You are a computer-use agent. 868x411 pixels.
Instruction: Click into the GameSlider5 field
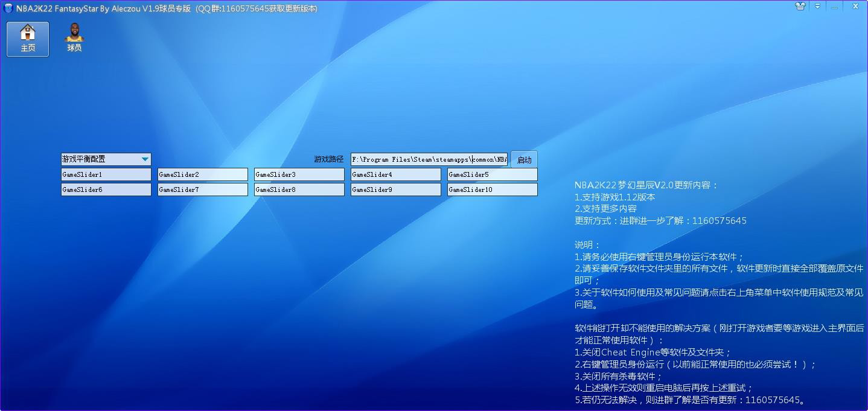[492, 174]
